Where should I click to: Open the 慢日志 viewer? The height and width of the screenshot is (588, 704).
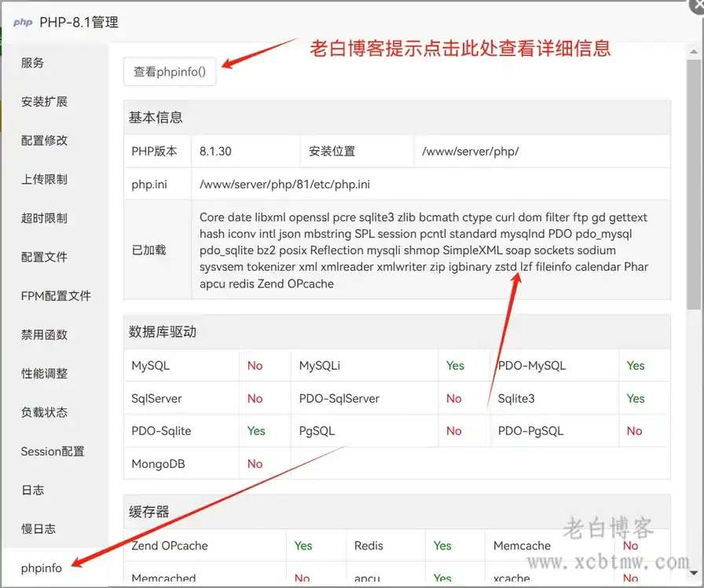[38, 528]
